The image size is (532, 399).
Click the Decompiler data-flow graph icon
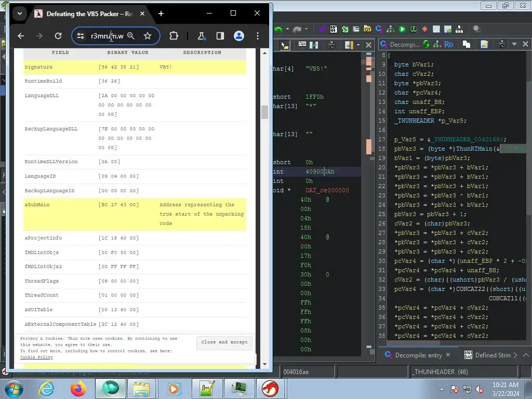click(437, 44)
